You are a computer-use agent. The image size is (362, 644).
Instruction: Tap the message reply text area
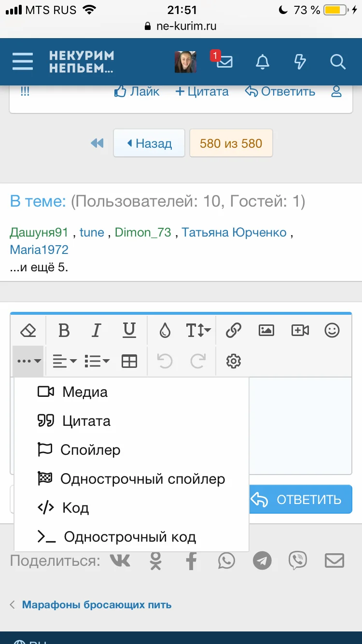[299, 425]
